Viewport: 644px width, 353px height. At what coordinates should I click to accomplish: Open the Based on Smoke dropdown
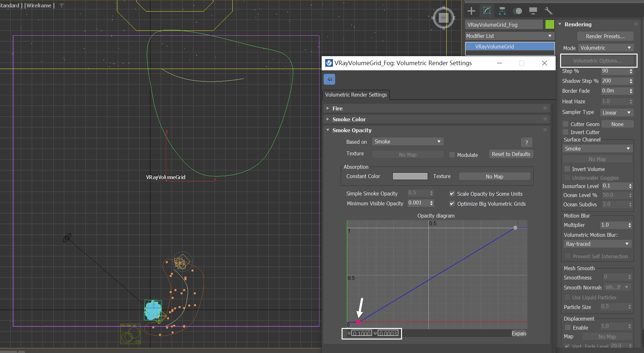click(407, 142)
